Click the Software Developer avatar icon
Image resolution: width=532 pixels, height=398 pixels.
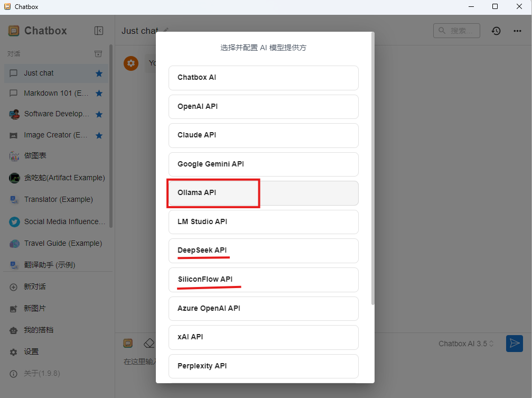14,115
